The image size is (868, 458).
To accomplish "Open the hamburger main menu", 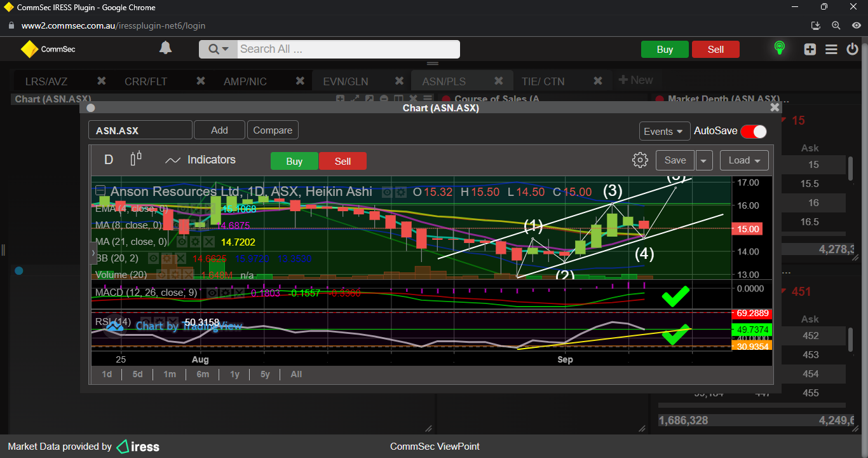I will (831, 49).
